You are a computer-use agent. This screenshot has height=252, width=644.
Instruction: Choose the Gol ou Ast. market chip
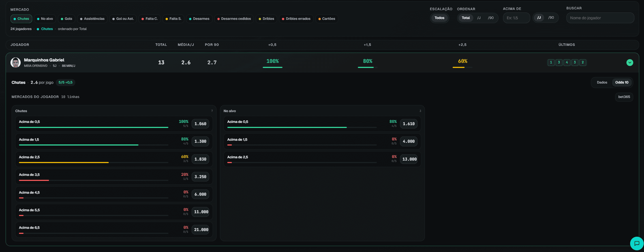[123, 19]
